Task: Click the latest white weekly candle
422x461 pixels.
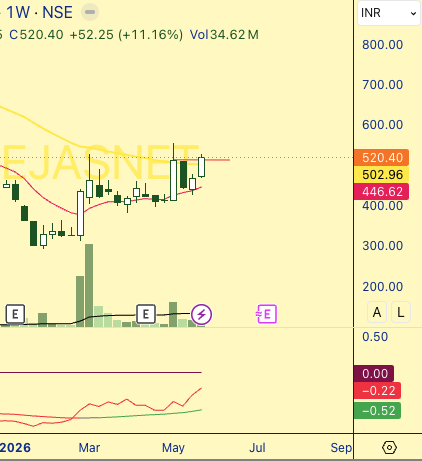Action: pyautogui.click(x=202, y=167)
